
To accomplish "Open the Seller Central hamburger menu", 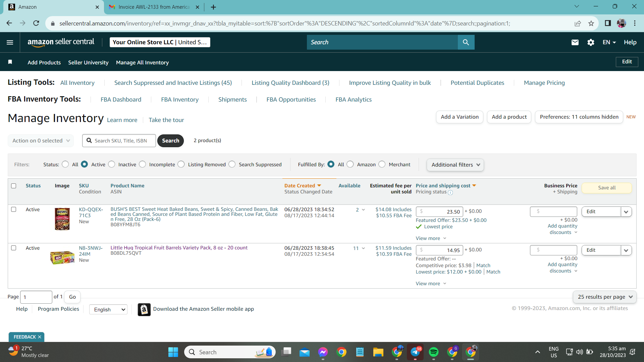I will (10, 42).
